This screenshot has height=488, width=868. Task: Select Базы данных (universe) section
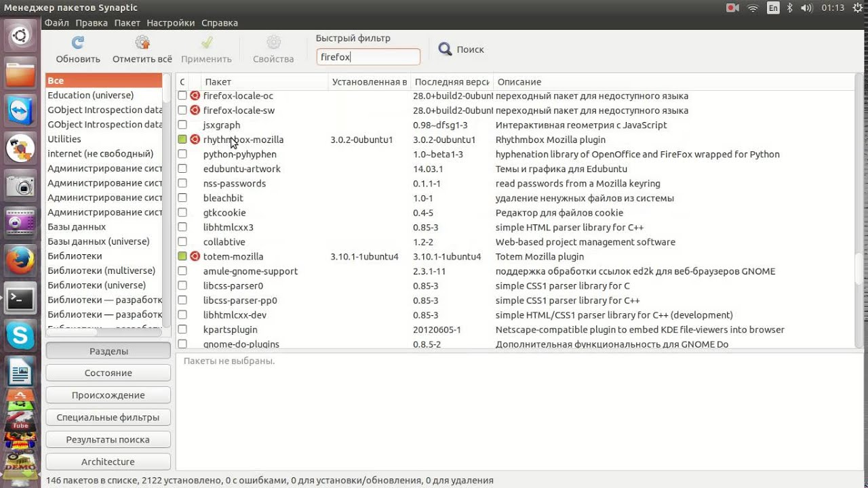point(104,241)
